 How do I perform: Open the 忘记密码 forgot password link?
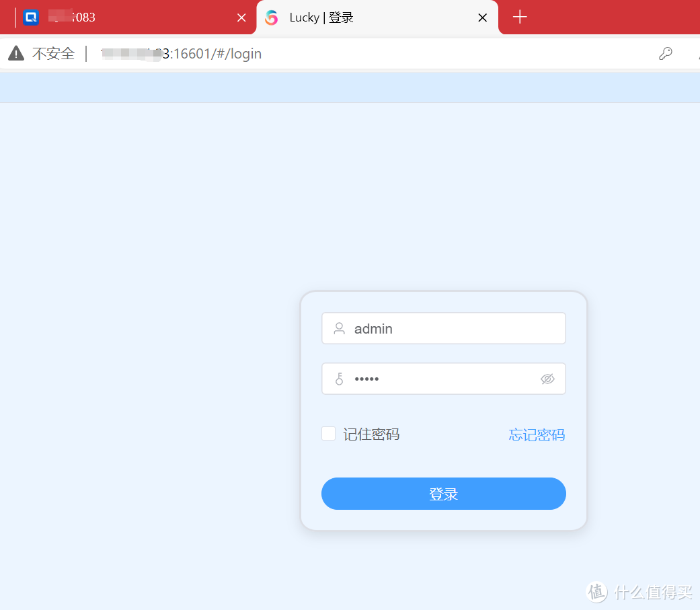(x=536, y=434)
